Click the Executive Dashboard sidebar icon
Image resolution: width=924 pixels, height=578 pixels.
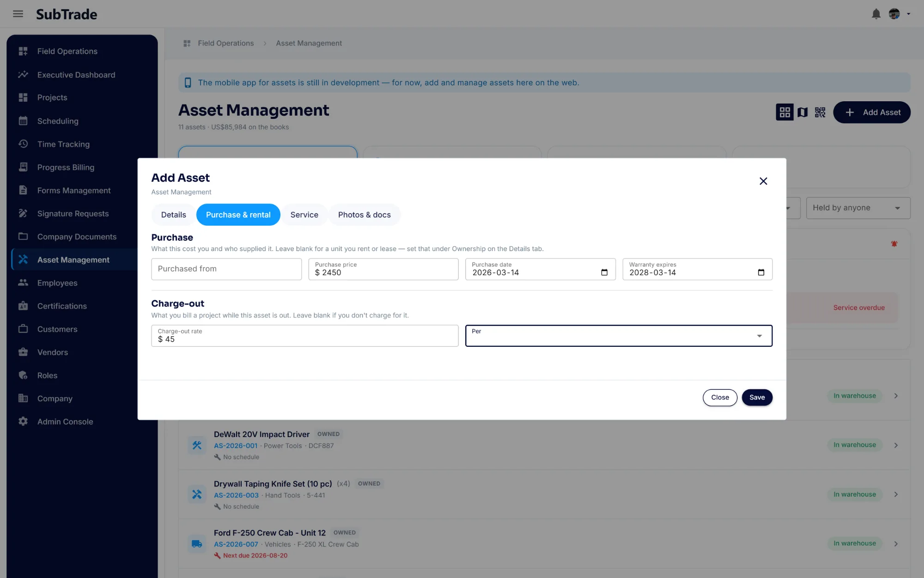[x=23, y=74]
